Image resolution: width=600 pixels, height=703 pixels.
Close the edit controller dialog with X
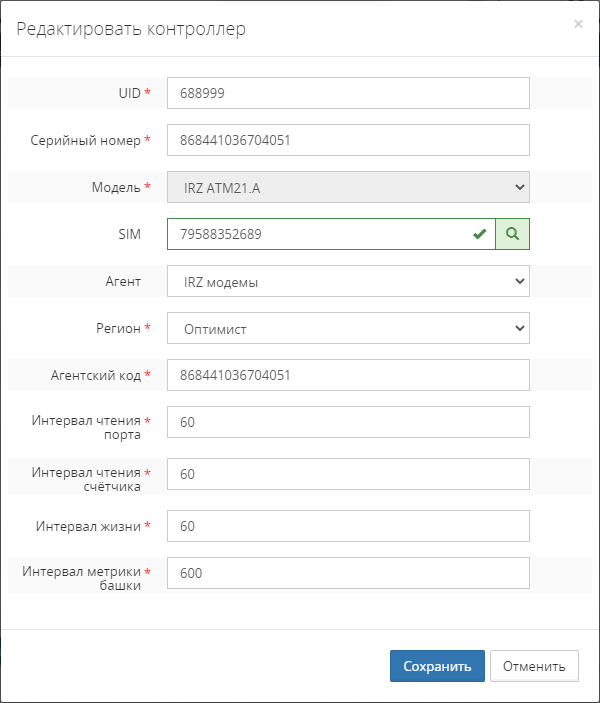point(578,24)
